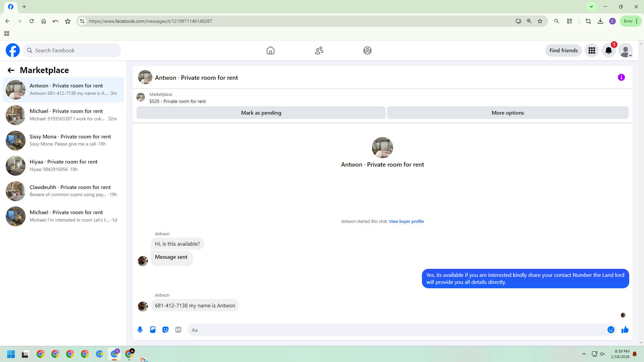Go to Facebook Home tab
The width and height of the screenshot is (644, 362).
pyautogui.click(x=270, y=51)
